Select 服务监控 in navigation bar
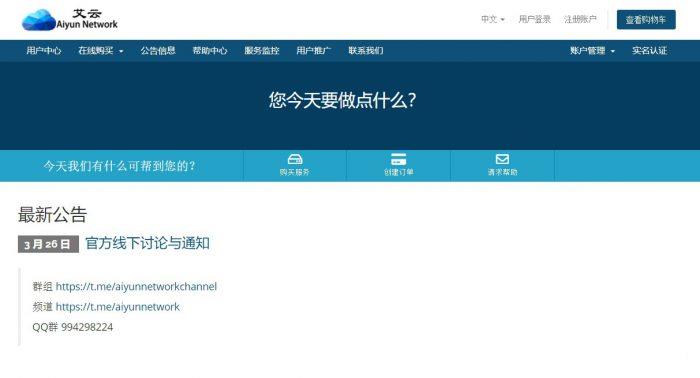 tap(262, 50)
